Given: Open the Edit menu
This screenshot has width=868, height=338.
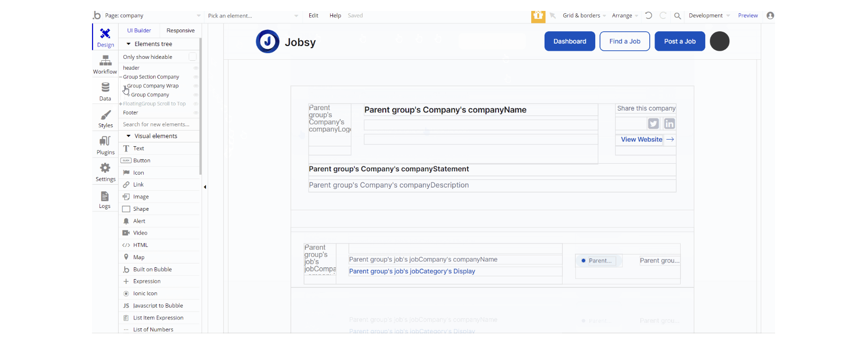Looking at the screenshot, I should [314, 16].
